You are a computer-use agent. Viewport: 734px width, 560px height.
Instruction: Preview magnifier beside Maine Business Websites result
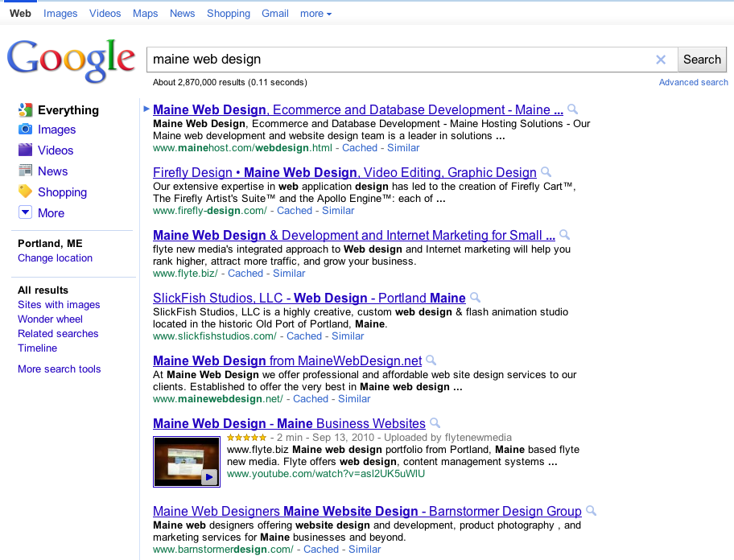coord(435,423)
